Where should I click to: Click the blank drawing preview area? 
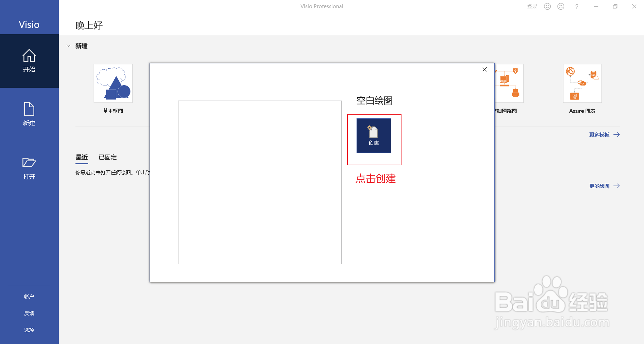pyautogui.click(x=260, y=182)
